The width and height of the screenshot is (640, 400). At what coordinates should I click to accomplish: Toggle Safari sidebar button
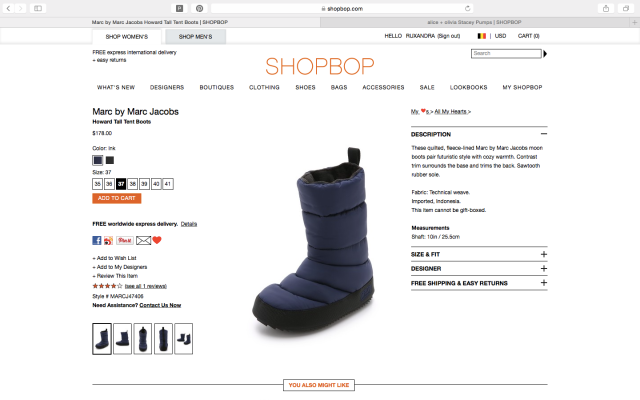coord(38,8)
